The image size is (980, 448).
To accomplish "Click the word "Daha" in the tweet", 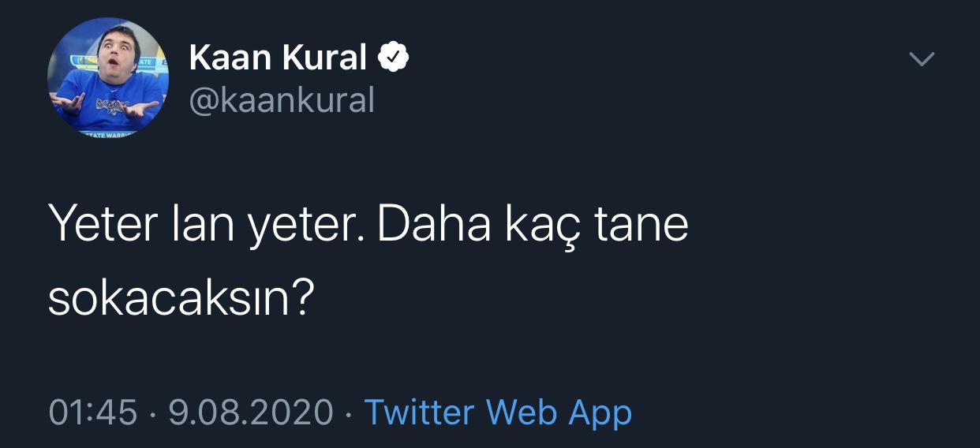I will point(427,226).
